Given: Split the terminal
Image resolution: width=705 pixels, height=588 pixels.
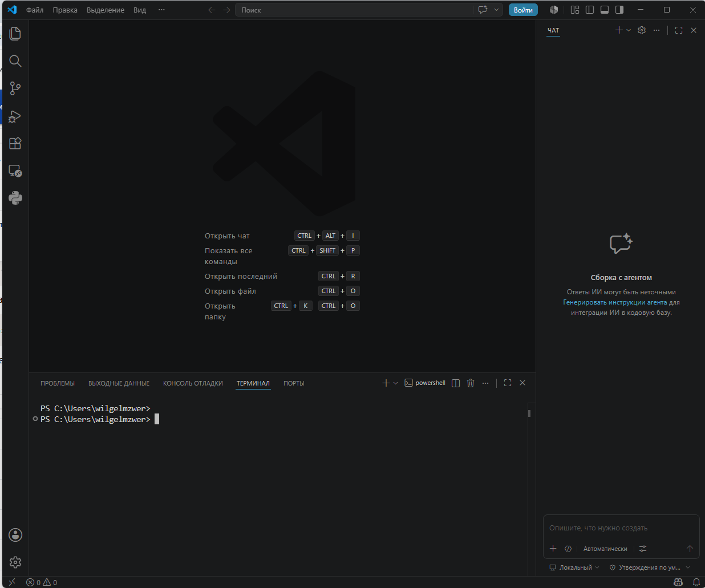Looking at the screenshot, I should click(x=456, y=383).
